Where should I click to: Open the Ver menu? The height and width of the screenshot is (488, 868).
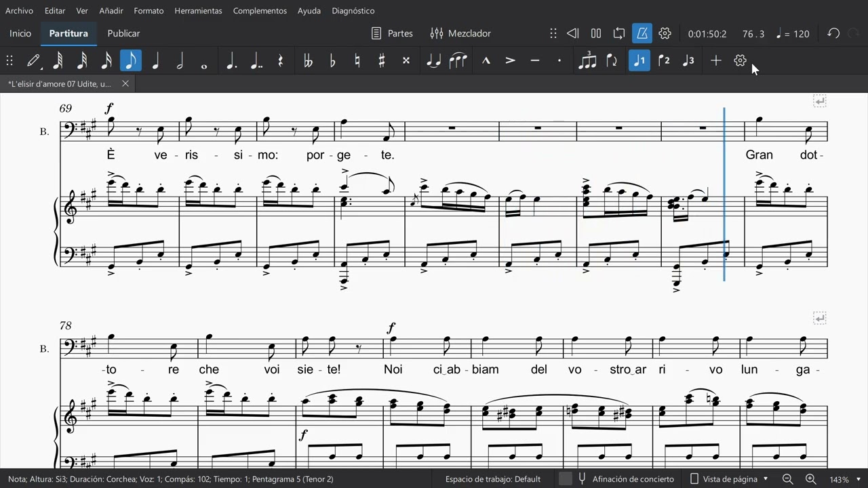[82, 11]
